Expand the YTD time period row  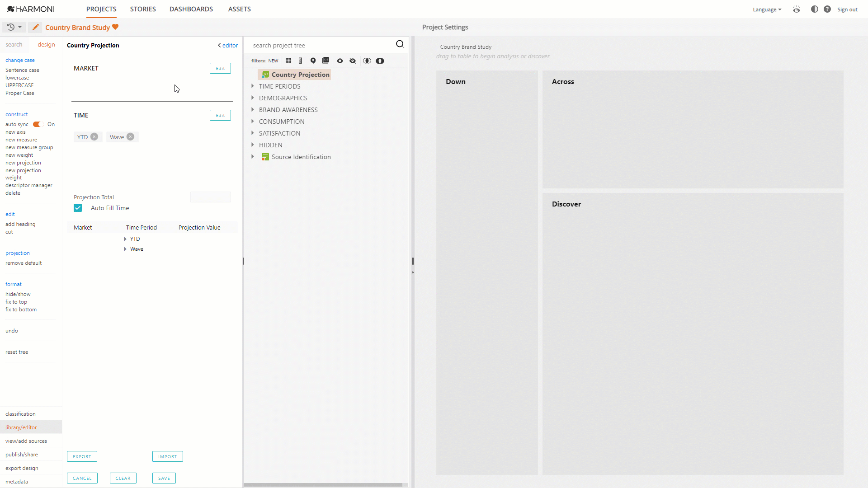click(x=125, y=239)
